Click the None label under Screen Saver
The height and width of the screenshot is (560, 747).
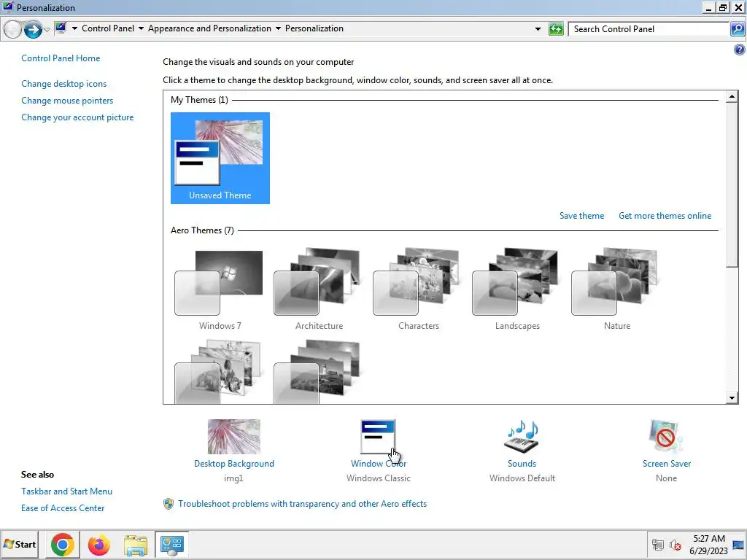pos(666,478)
